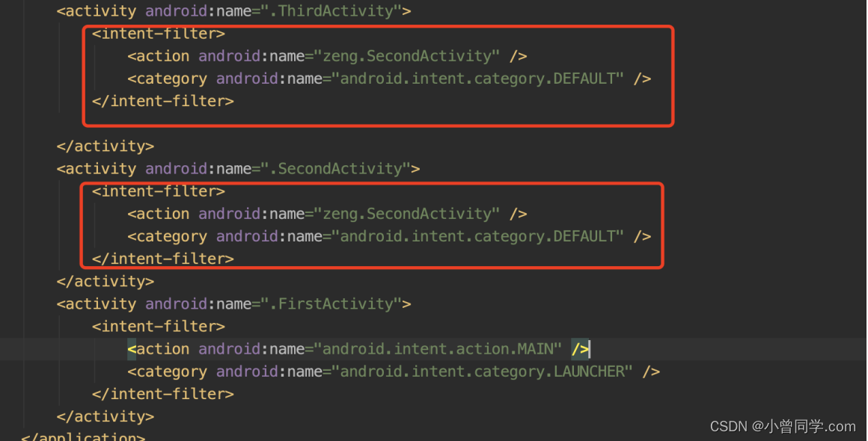868x441 pixels.
Task: Click the closing activity tag after SecondActivity
Action: [x=106, y=281]
